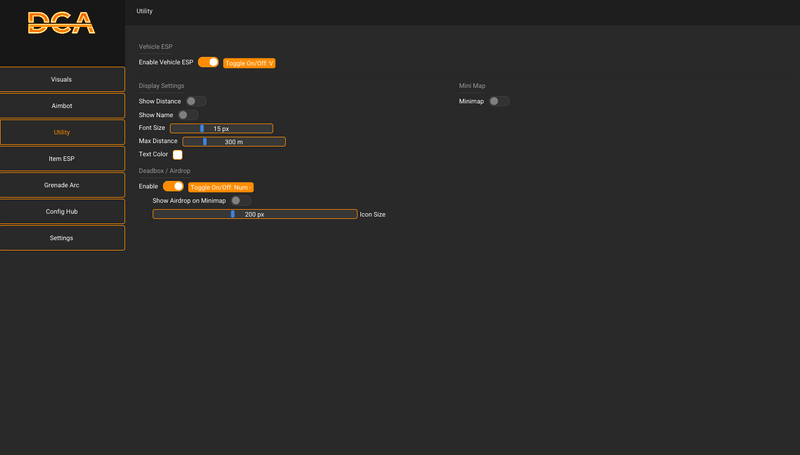Image resolution: width=800 pixels, height=455 pixels.
Task: Open the Config Hub section
Action: tap(62, 211)
